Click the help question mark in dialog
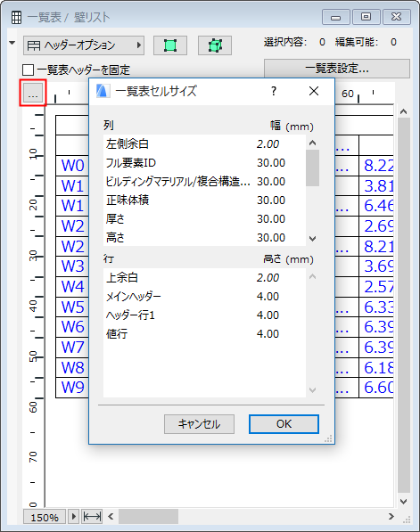420x532 pixels. point(274,91)
